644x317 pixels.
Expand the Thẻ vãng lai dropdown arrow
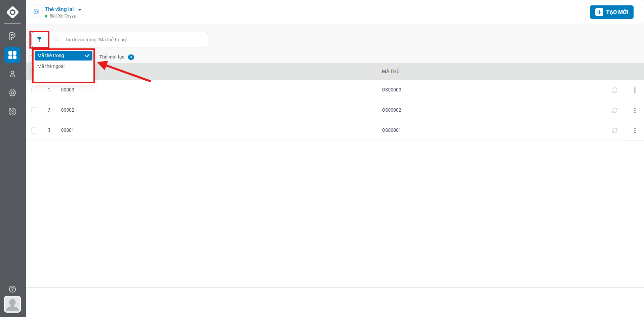[80, 10]
